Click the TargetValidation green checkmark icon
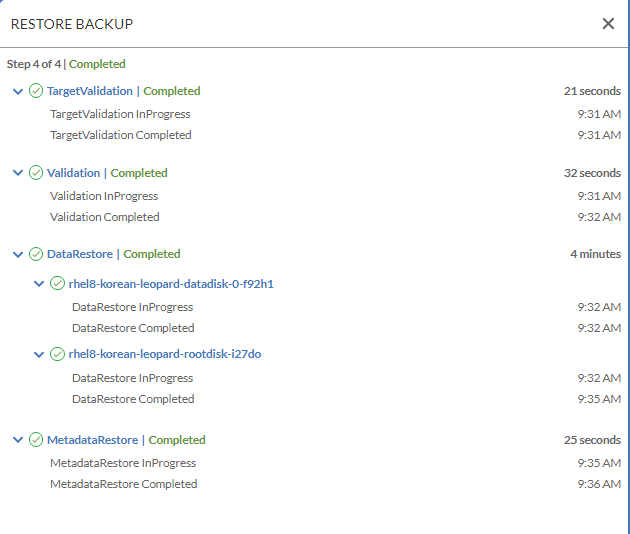Image resolution: width=630 pixels, height=534 pixels. (36, 91)
